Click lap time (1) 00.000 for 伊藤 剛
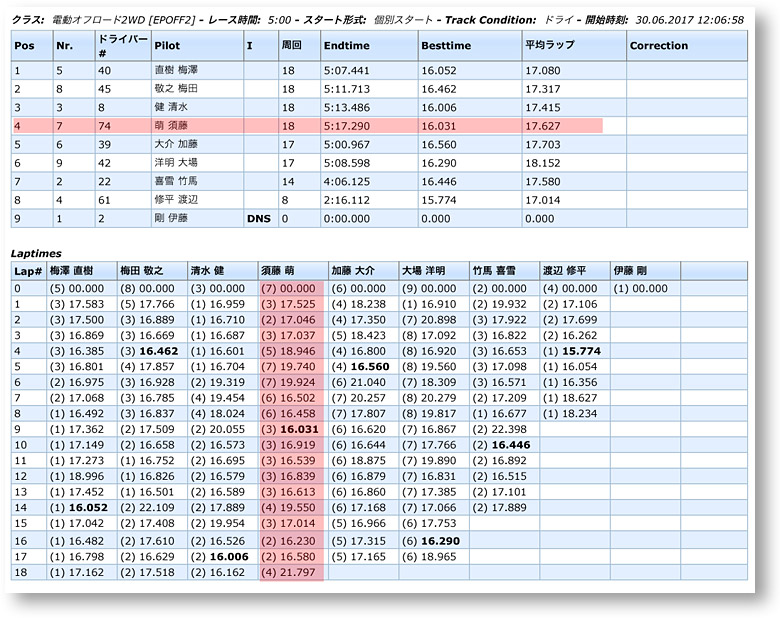 (641, 289)
